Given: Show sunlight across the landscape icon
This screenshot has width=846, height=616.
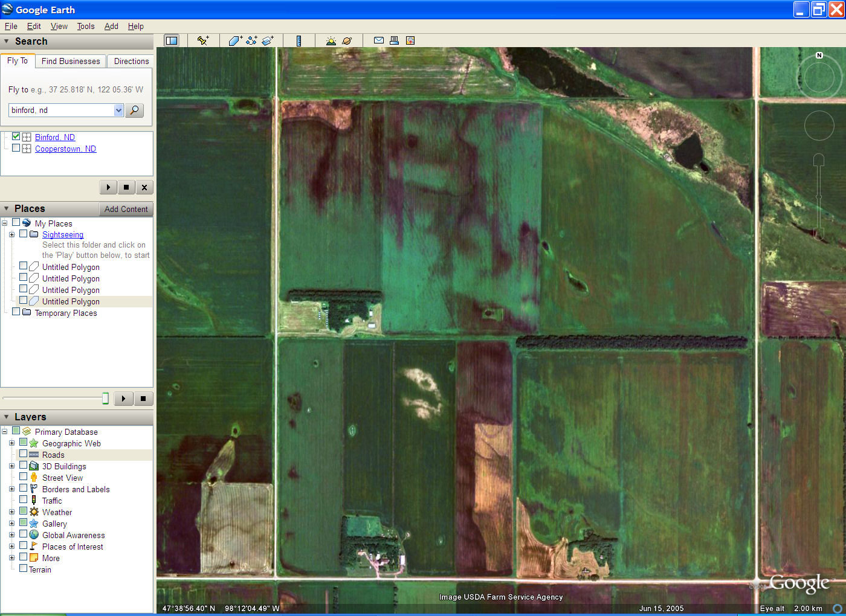Looking at the screenshot, I should tap(331, 40).
